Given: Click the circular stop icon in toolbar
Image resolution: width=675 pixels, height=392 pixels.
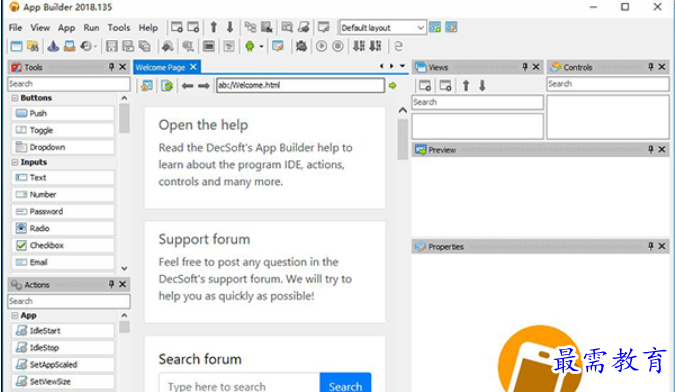Looking at the screenshot, I should click(338, 46).
